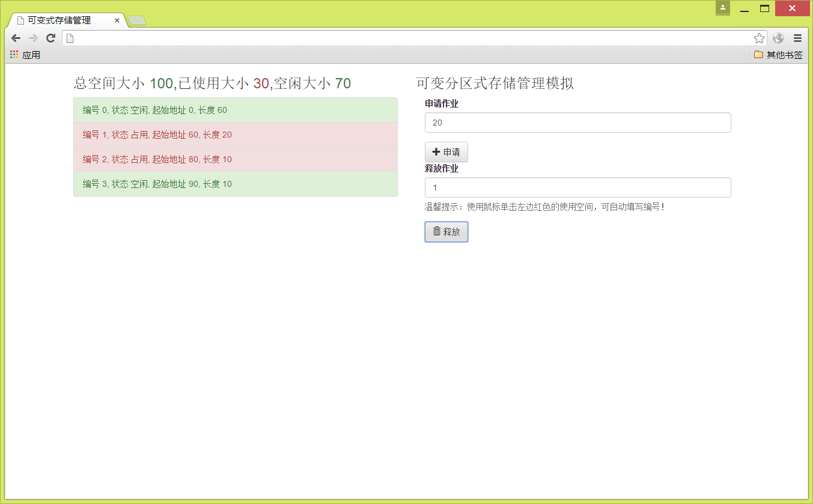
Task: Click the 申请作业 label
Action: coord(442,104)
